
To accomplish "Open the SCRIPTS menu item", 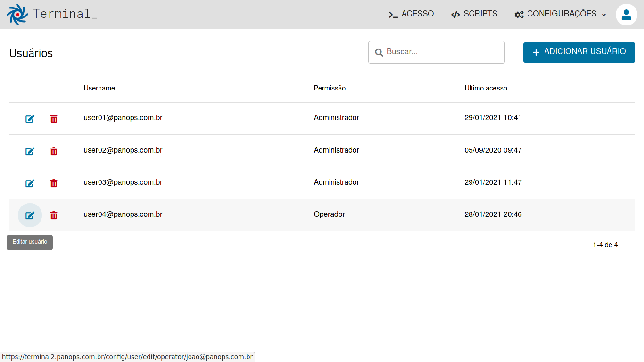I will click(474, 14).
